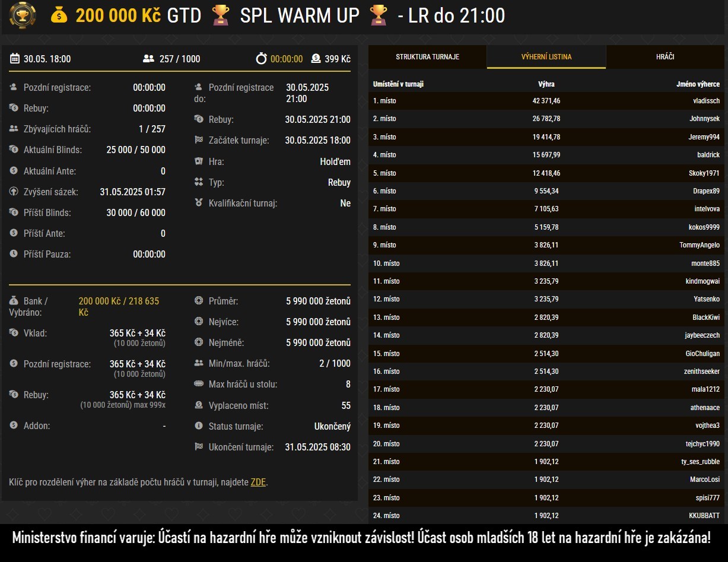Click the flag icon beside Začátek turnaje

tap(199, 141)
